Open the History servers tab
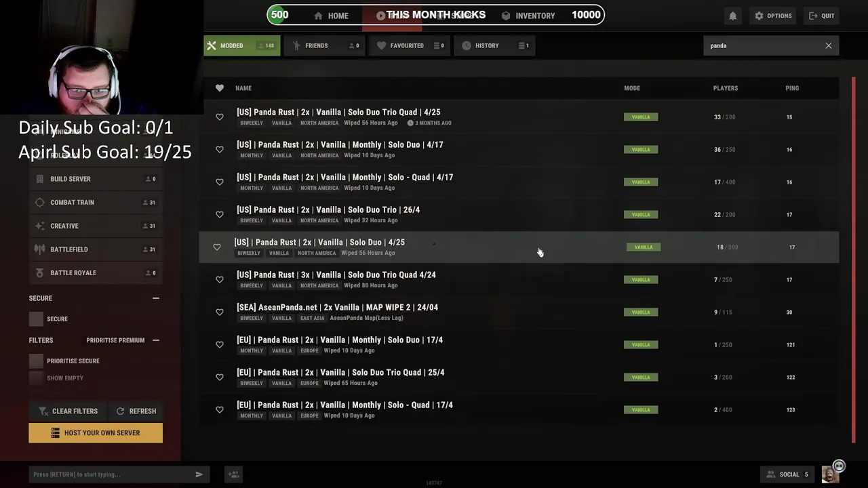 494,45
